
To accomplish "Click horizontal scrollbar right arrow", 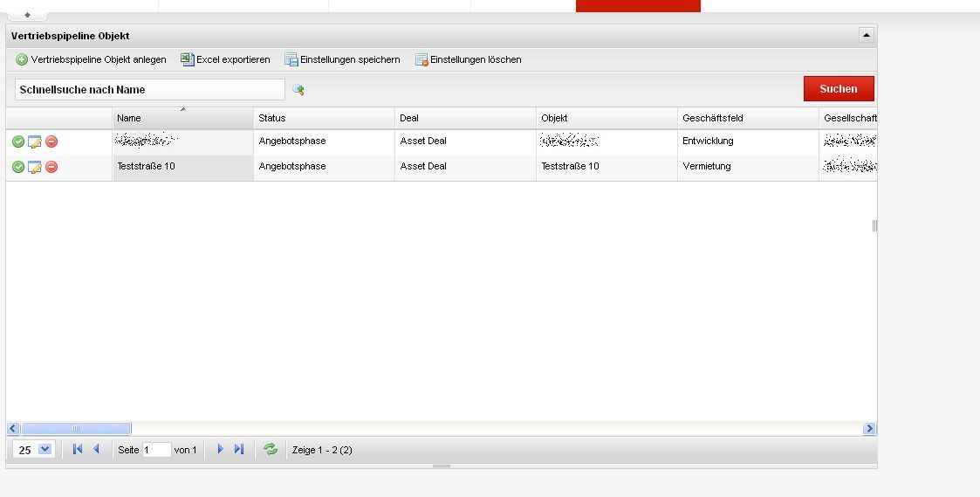I will click(x=869, y=429).
